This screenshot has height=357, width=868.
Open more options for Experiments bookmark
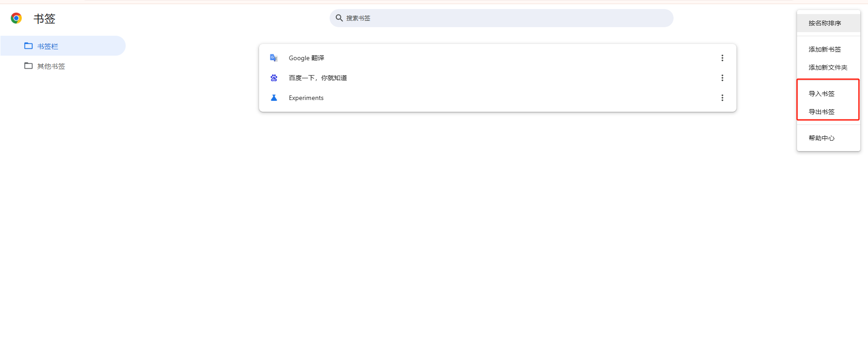(x=722, y=98)
